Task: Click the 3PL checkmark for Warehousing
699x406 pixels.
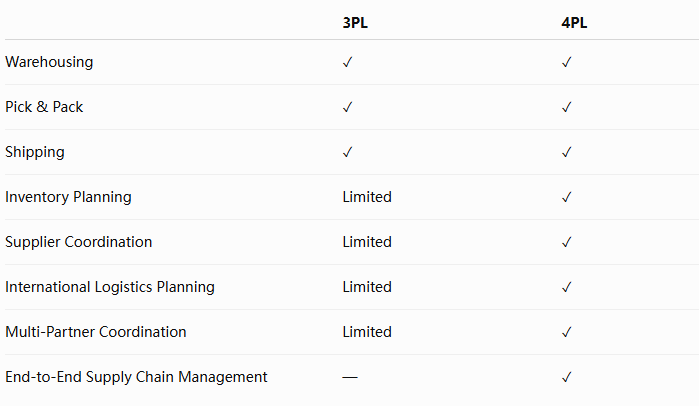Action: (x=347, y=62)
